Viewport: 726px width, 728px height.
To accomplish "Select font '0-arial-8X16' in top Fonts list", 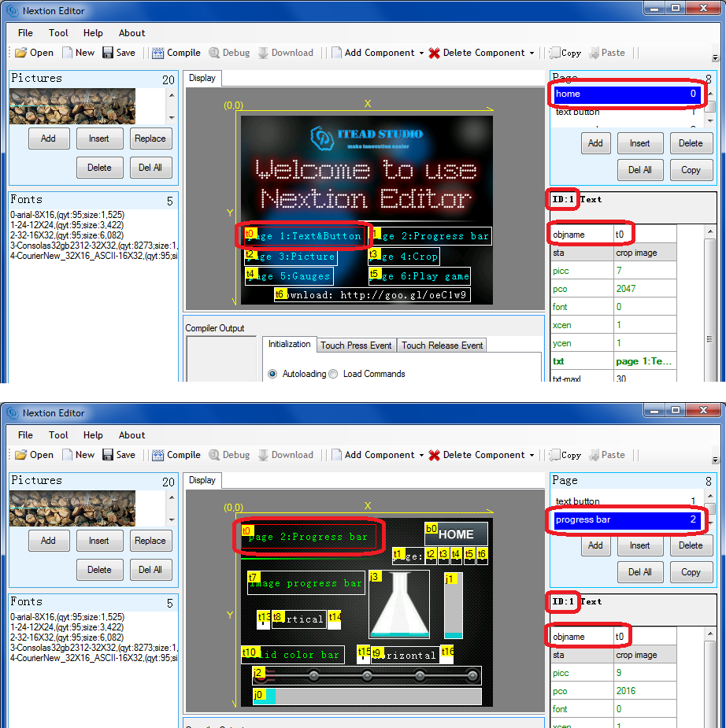I will [68, 215].
